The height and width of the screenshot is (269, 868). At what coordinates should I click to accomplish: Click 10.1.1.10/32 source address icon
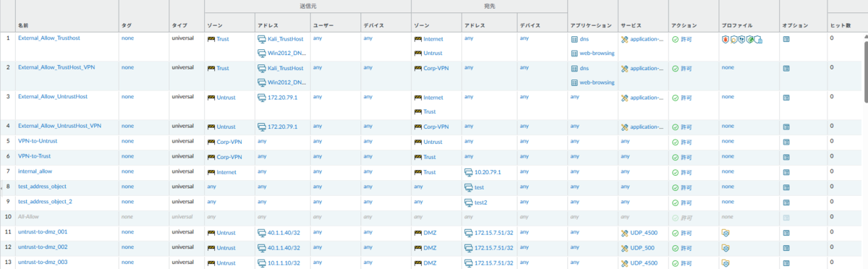pyautogui.click(x=262, y=262)
